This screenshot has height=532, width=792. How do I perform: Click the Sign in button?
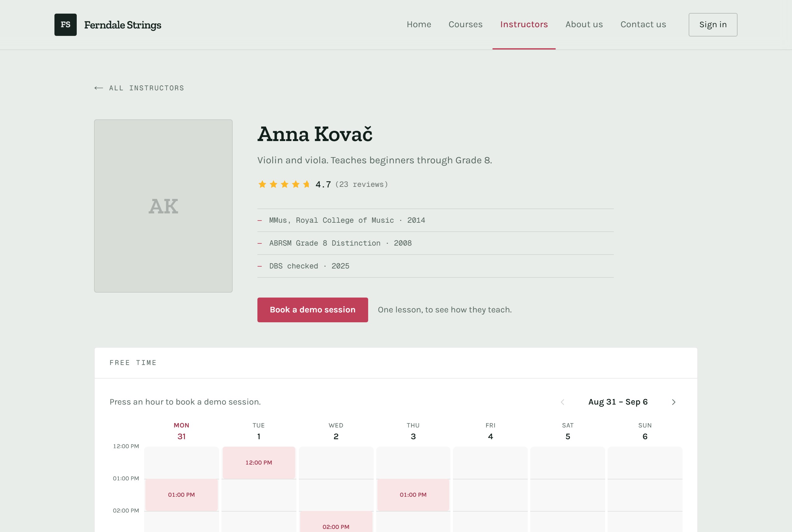pyautogui.click(x=713, y=25)
